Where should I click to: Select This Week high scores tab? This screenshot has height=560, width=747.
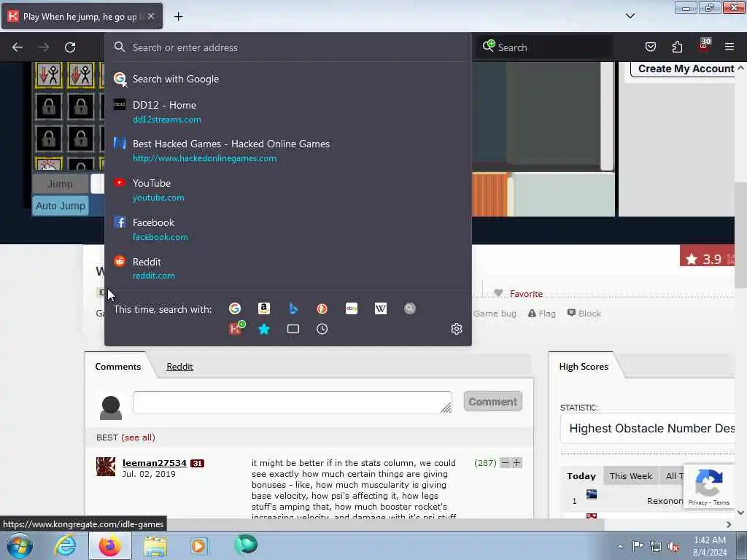coord(631,475)
